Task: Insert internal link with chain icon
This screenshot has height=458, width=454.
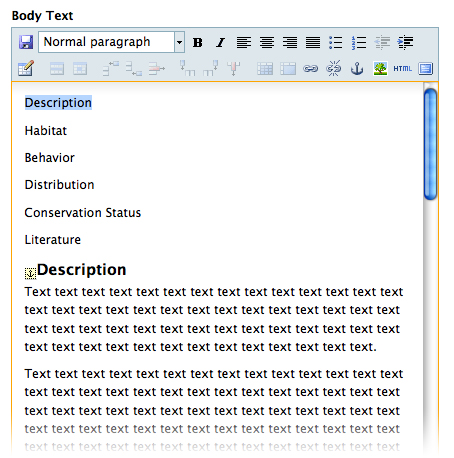Action: coord(310,69)
